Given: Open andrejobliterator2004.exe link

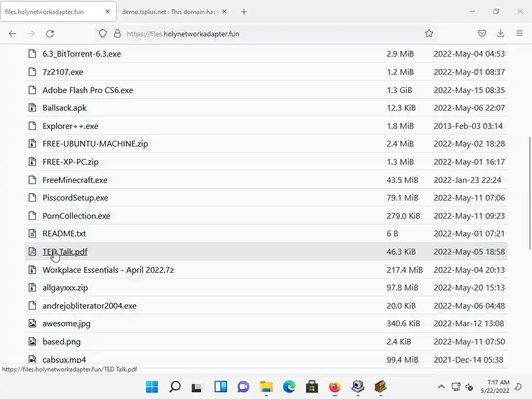Looking at the screenshot, I should (x=89, y=305).
